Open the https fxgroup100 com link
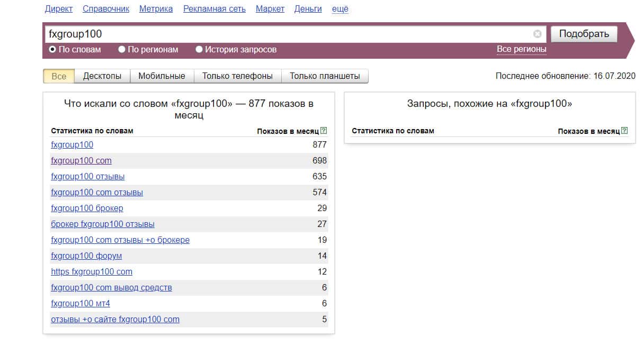The height and width of the screenshot is (346, 644). (92, 271)
